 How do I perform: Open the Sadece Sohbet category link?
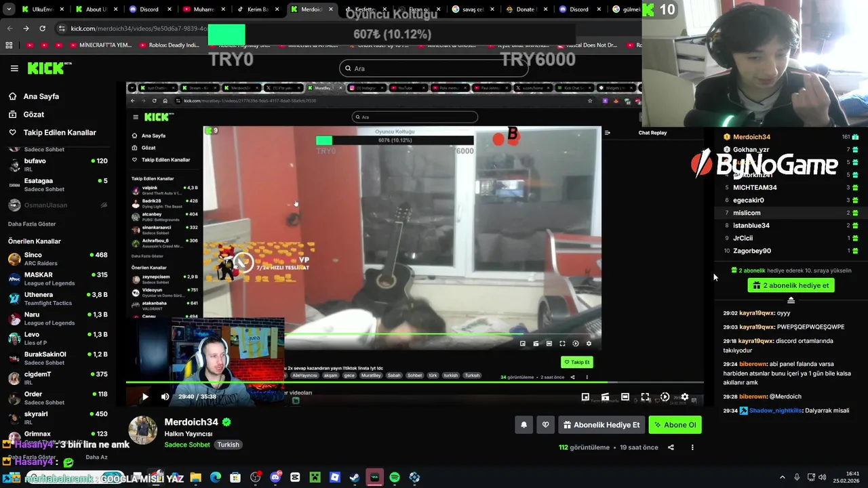coord(187,445)
